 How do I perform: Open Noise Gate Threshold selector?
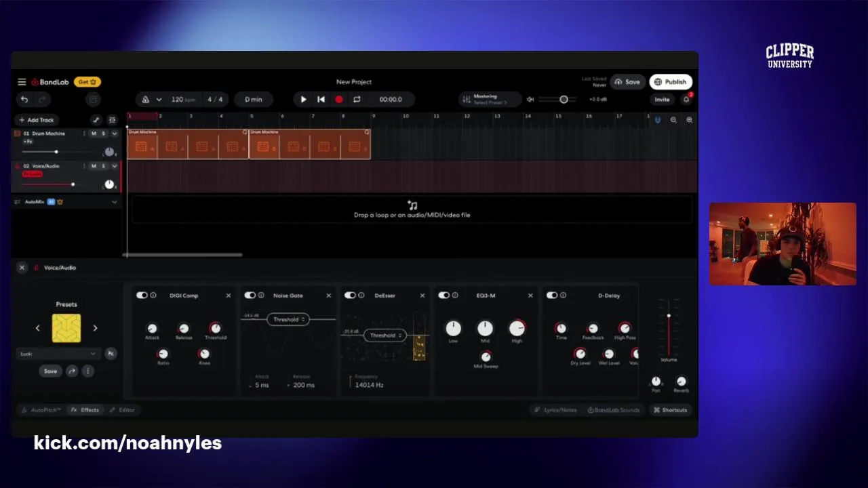[288, 319]
